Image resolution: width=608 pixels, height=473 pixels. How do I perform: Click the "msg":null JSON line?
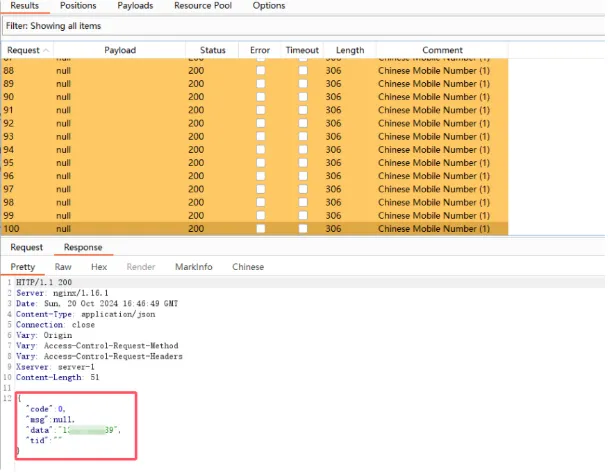(50, 419)
